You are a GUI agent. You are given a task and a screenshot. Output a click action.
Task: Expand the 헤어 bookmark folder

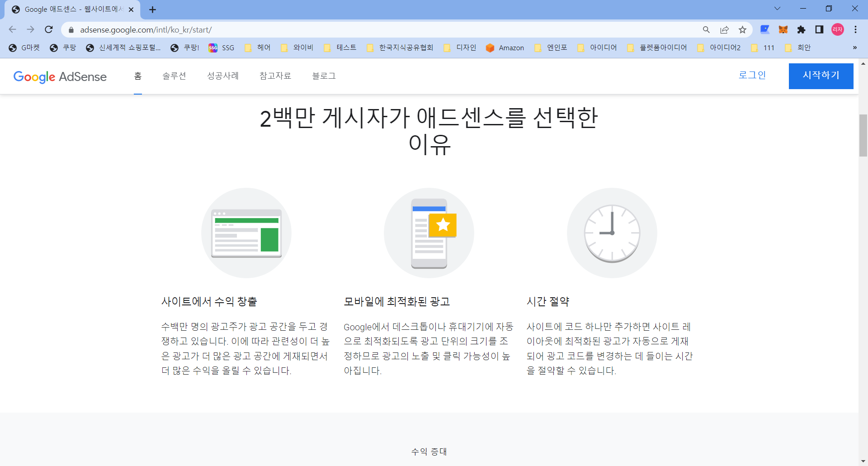(257, 48)
